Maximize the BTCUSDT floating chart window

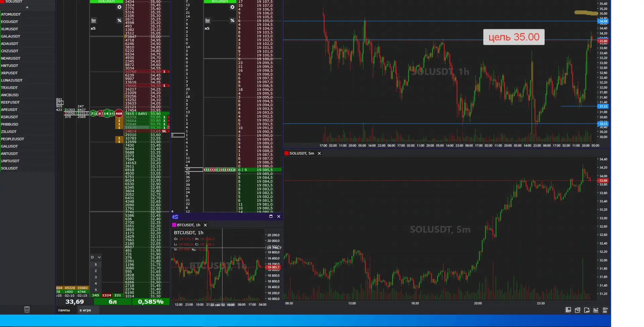271,216
